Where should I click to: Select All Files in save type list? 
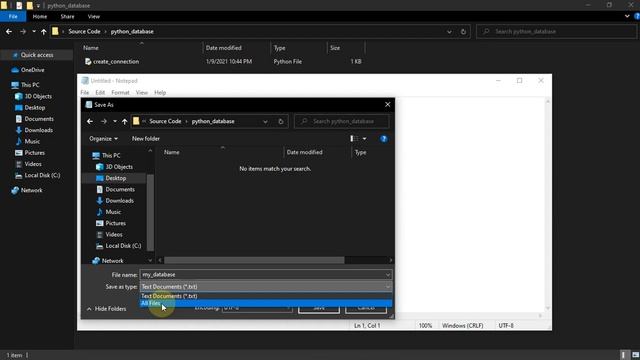tap(266, 303)
